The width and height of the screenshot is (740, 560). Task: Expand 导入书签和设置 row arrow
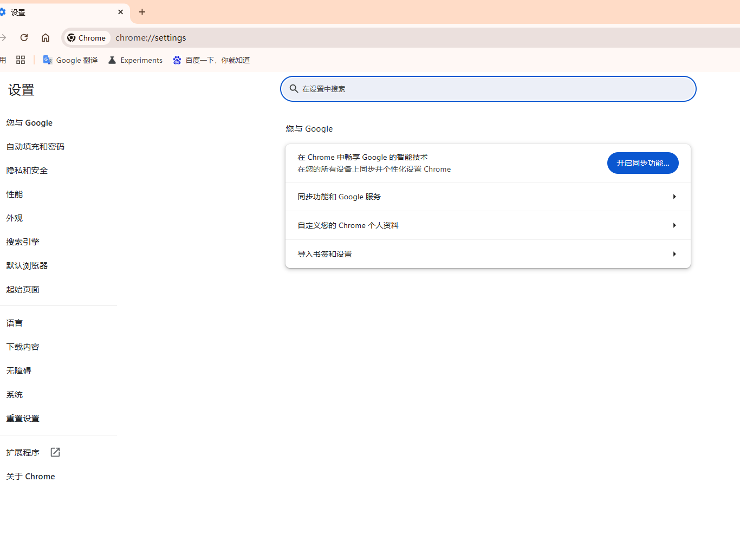674,254
